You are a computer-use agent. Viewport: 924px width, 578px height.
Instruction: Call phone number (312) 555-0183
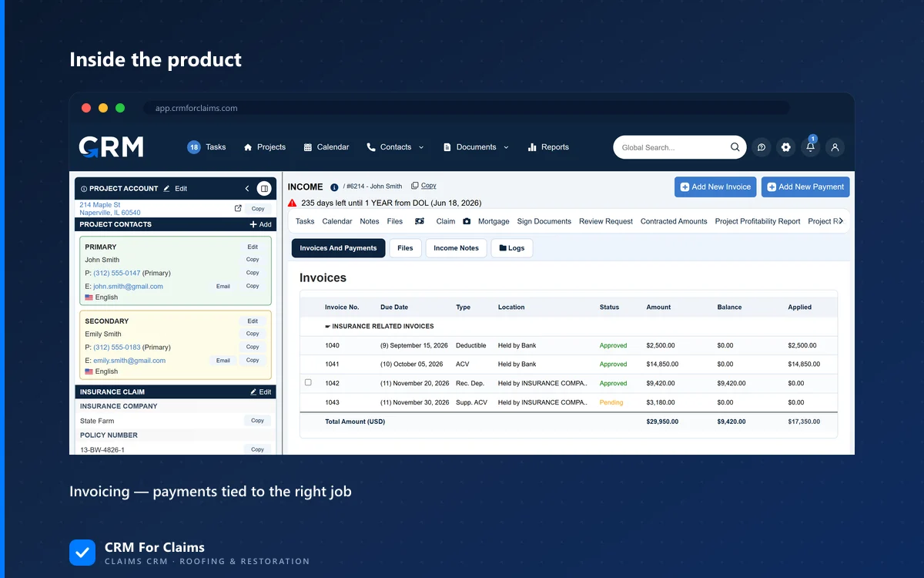(117, 347)
